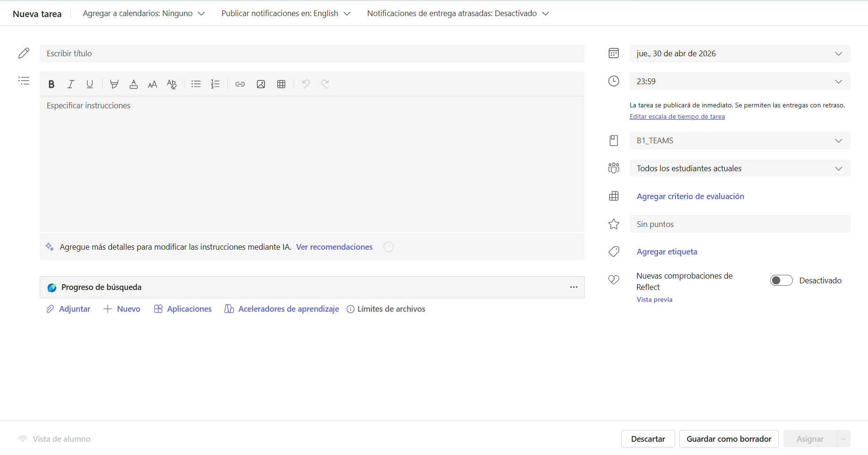Click the instructions list icon
Image resolution: width=868 pixels, height=455 pixels.
click(x=24, y=80)
